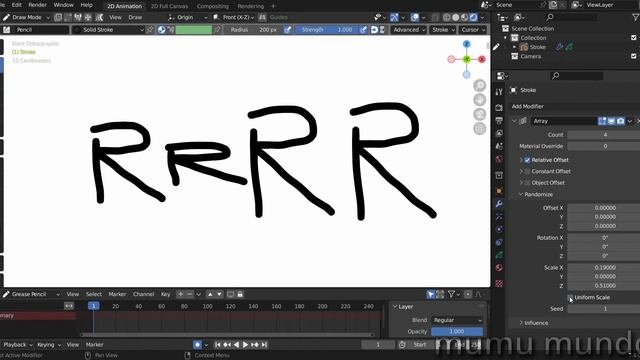
Task: Play the animation forward
Action: [245, 345]
